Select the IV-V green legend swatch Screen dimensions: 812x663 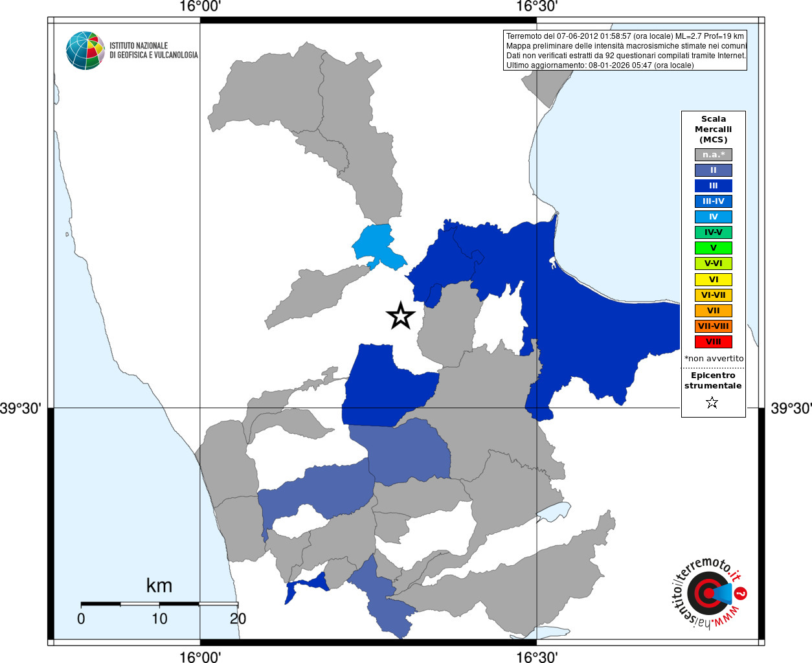point(714,232)
